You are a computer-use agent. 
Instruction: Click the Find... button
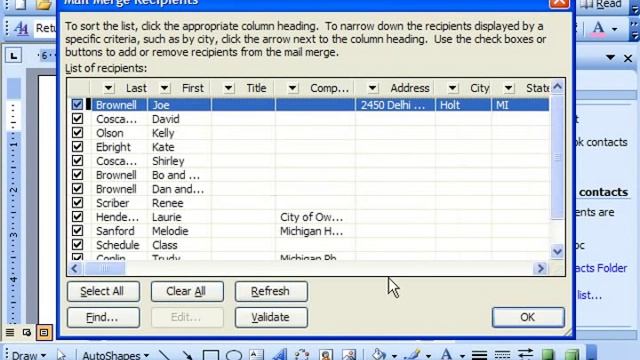click(103, 317)
